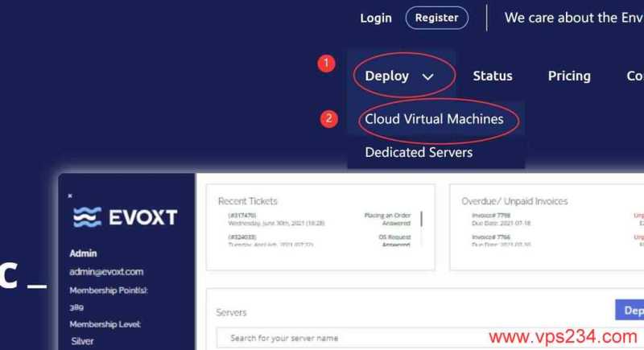
Task: Select Cloud Virtual Machines from the menu
Action: [434, 119]
